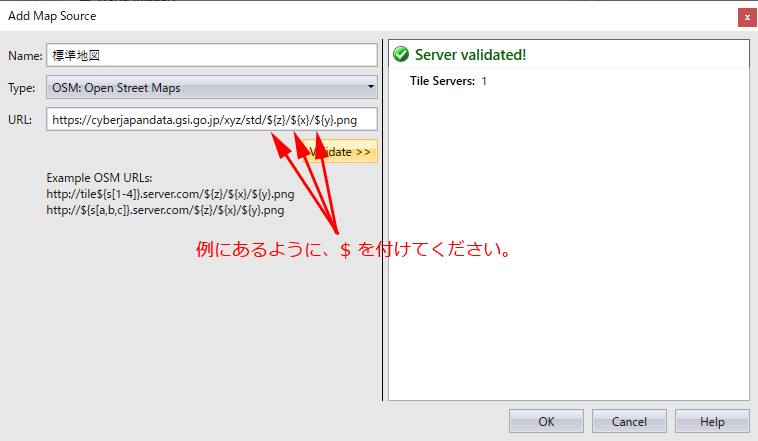Click the Type combo box arrow
758x441 pixels.
pyautogui.click(x=370, y=87)
